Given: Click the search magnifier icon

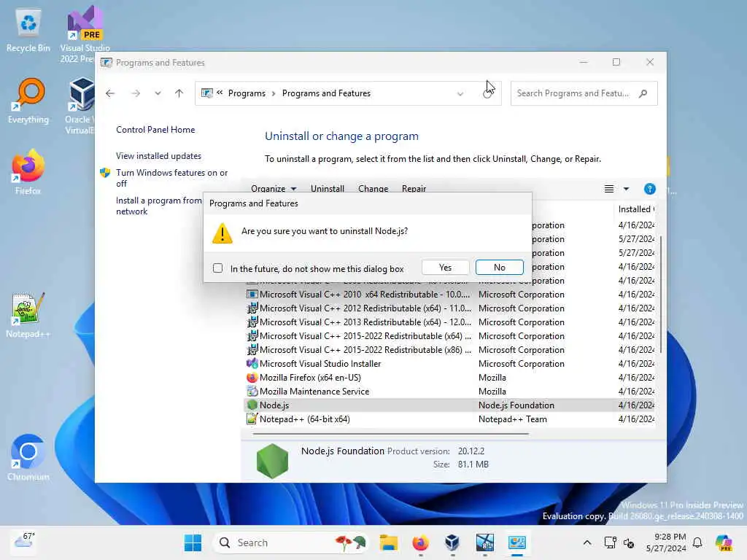Looking at the screenshot, I should click(643, 93).
